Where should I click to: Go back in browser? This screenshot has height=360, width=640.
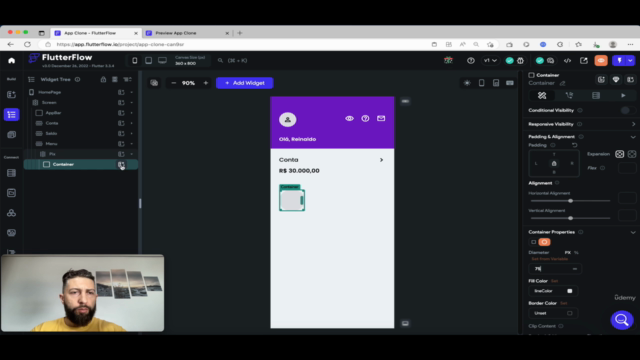[x=11, y=44]
